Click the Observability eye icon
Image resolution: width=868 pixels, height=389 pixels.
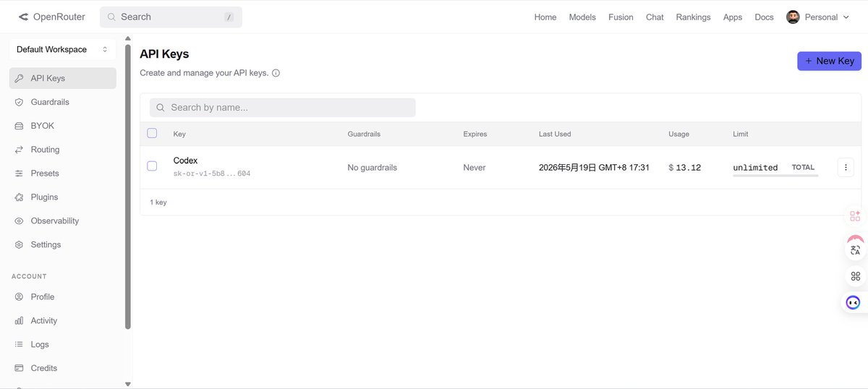click(x=19, y=221)
